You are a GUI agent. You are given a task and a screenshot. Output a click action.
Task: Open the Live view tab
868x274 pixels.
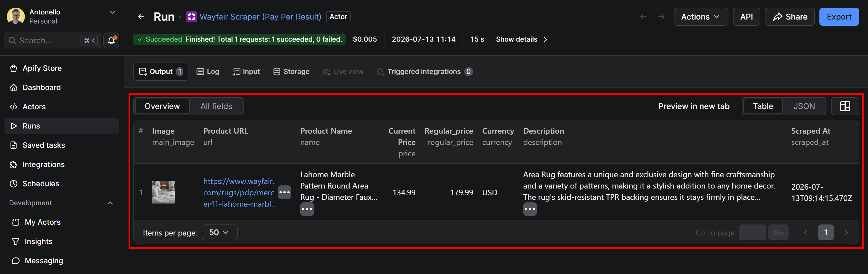click(x=343, y=72)
